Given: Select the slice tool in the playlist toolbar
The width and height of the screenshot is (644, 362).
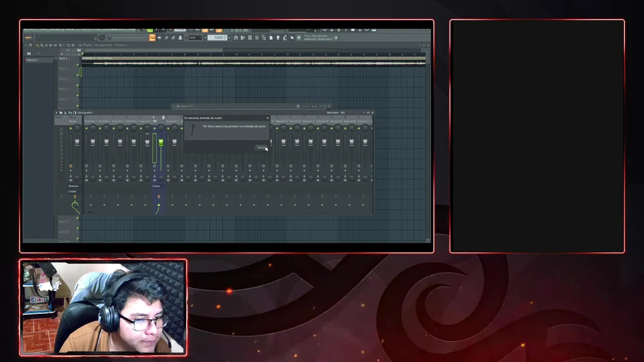Looking at the screenshot, I should click(60, 45).
